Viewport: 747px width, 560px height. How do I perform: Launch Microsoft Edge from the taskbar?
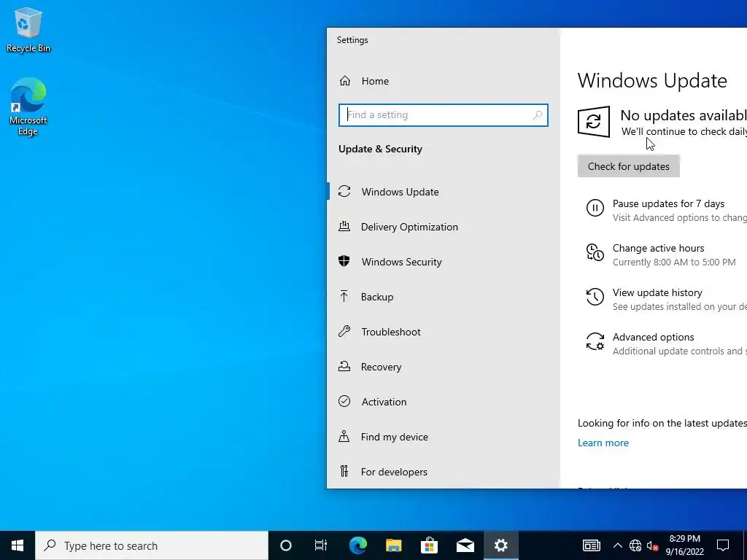(357, 545)
